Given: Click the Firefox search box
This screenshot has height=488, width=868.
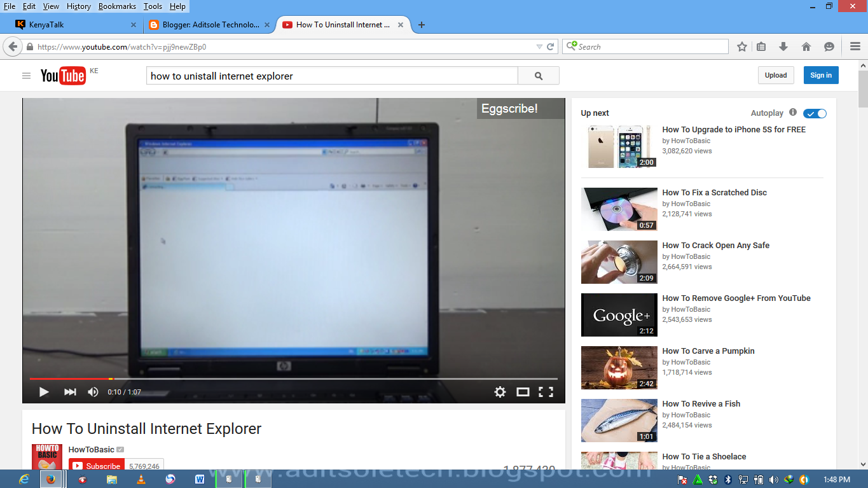Looking at the screenshot, I should click(x=645, y=46).
